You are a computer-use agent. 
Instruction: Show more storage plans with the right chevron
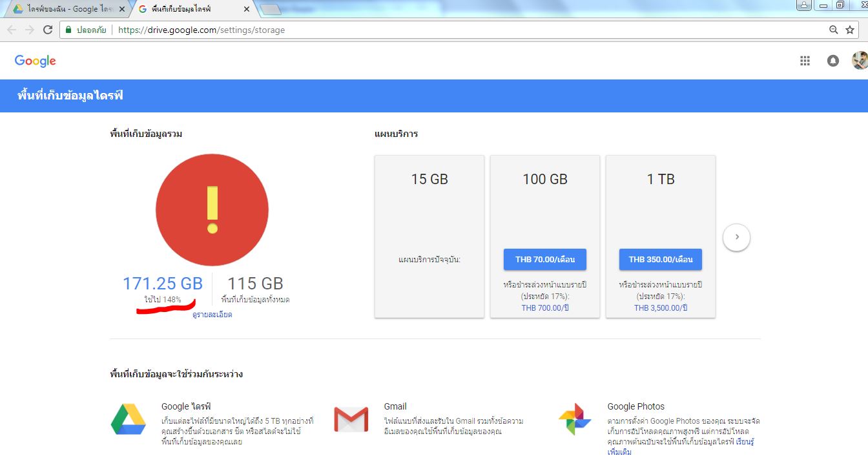point(737,237)
